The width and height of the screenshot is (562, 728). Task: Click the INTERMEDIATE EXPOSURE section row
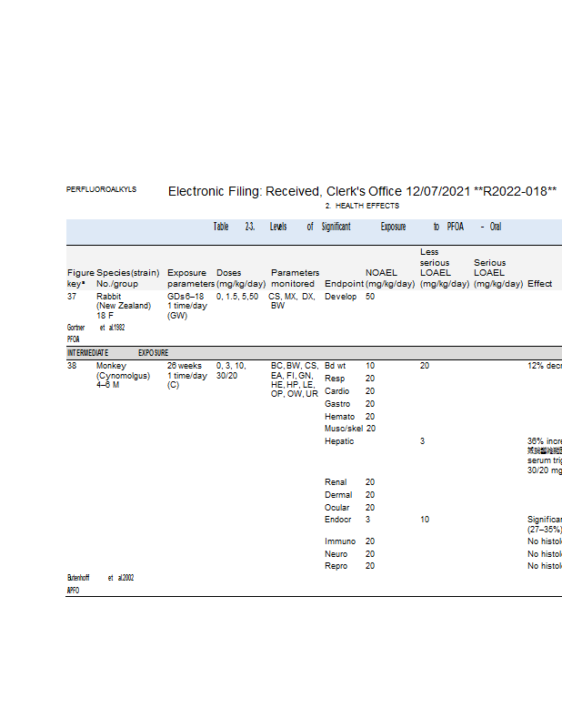tap(117, 352)
